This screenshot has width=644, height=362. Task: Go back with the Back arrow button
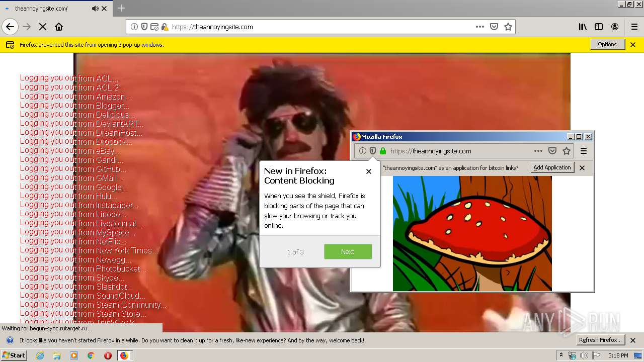pos(10,27)
